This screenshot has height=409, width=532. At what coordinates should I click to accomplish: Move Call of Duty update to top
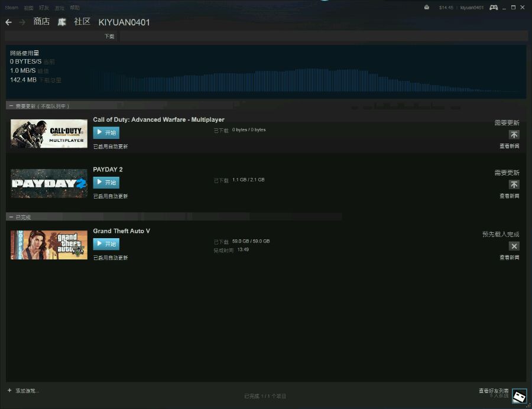coord(514,135)
